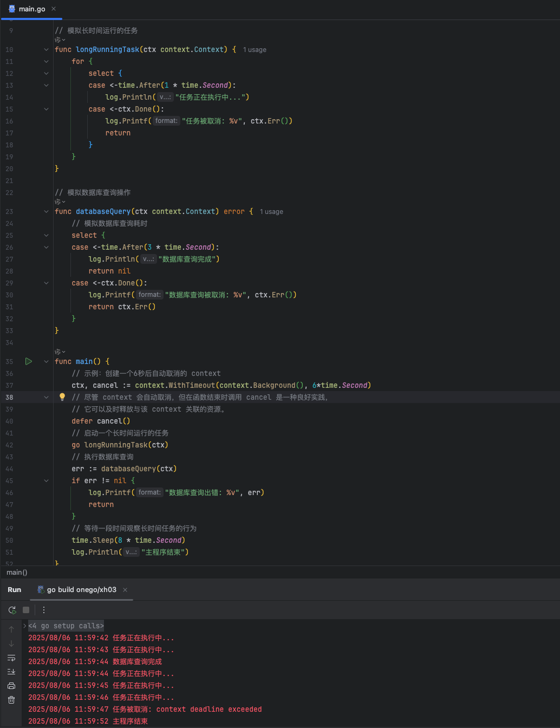The image size is (560, 728).
Task: Jump down the stack trace with down arrow
Action: 11,643
